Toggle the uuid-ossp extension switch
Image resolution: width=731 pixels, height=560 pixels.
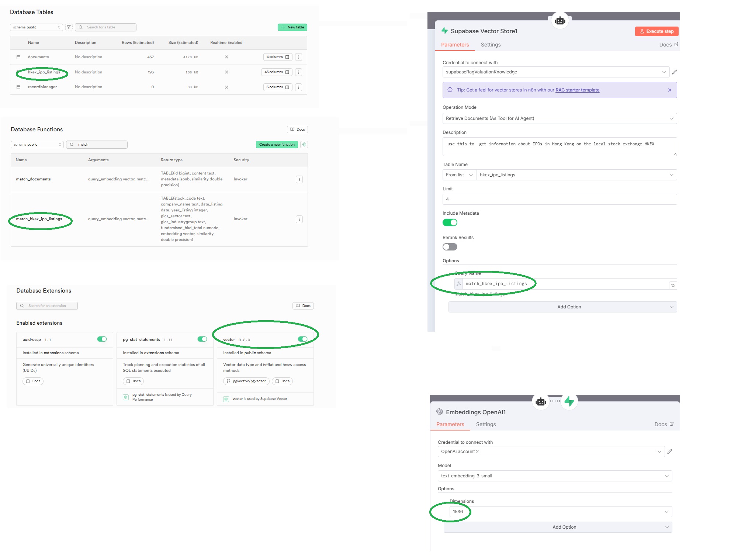102,339
